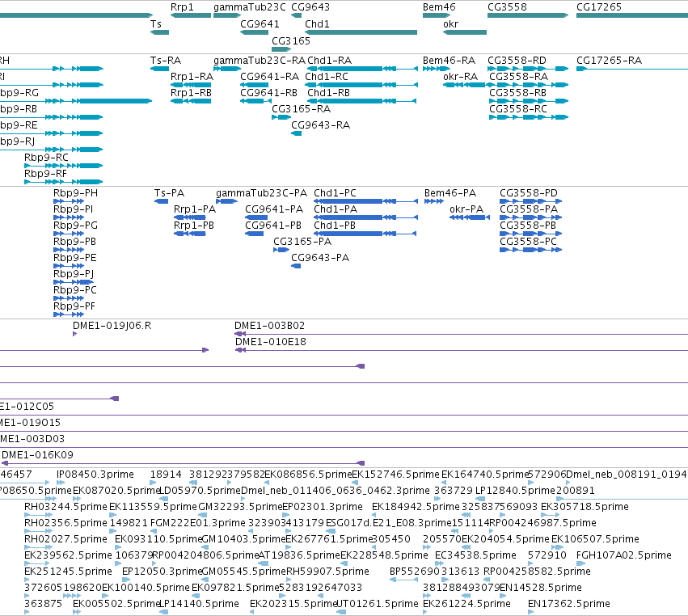Click the 'Chd1-PA' protein label
This screenshot has width=688, height=616.
tap(336, 209)
